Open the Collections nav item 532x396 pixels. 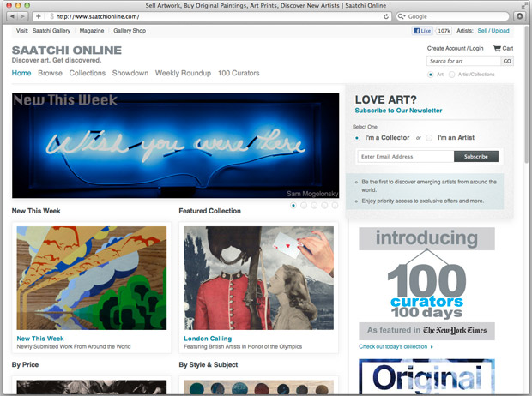(x=88, y=73)
